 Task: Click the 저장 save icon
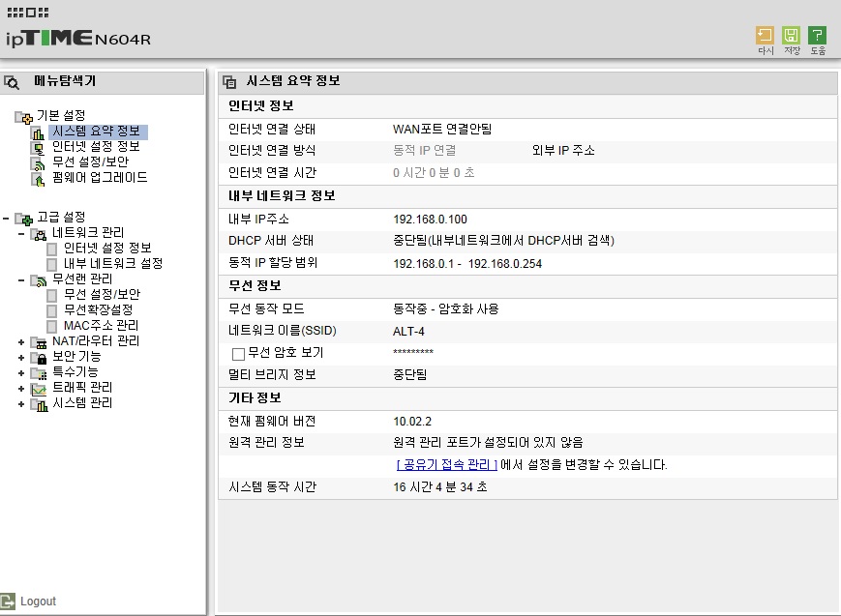click(791, 36)
